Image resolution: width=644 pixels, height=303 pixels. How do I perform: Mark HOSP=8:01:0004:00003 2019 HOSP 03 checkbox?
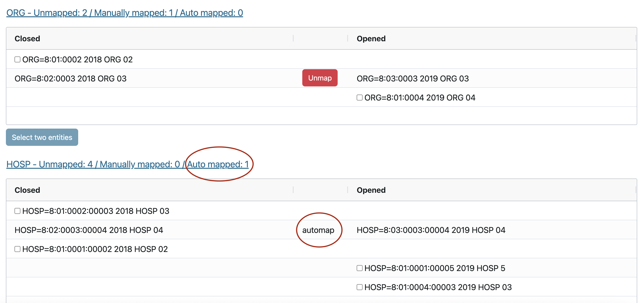pyautogui.click(x=359, y=287)
